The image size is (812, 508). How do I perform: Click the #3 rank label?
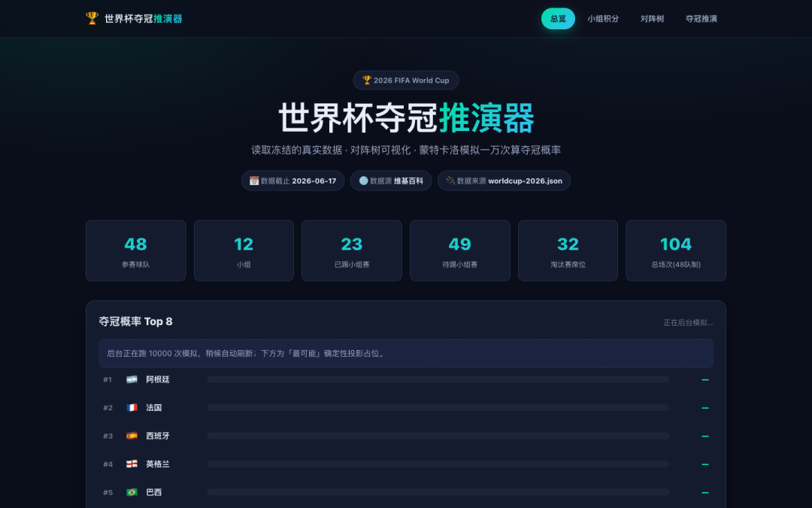click(x=108, y=436)
